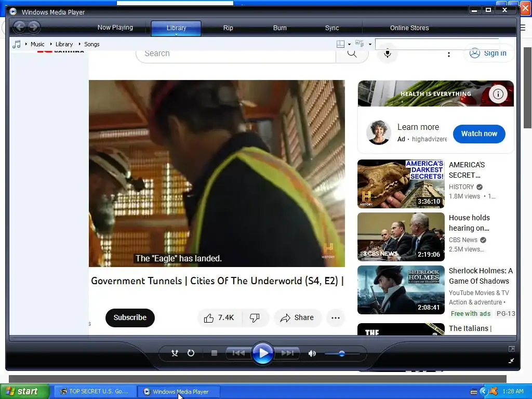This screenshot has width=532, height=399.
Task: Expand the arrow before Music breadcrumb
Action: (26, 44)
